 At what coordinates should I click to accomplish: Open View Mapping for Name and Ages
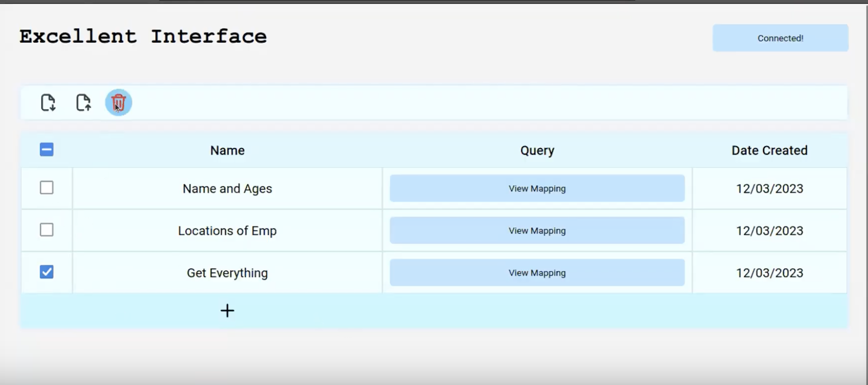point(537,189)
